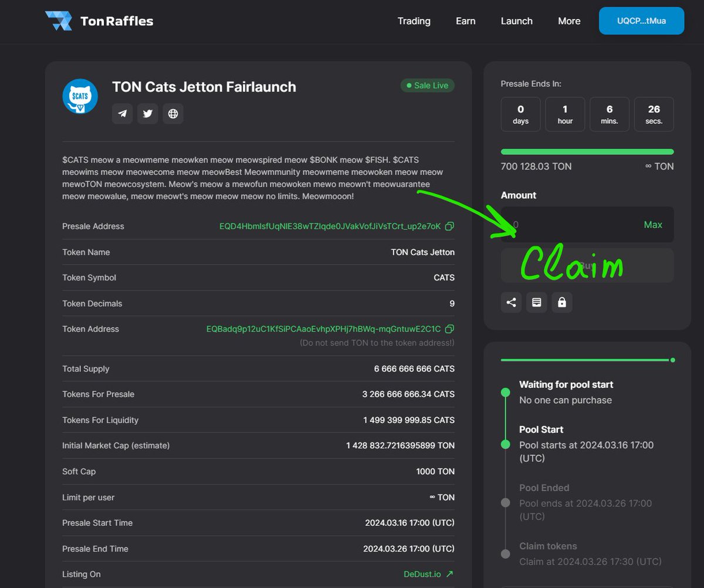
Task: Click the Claim tokens timeline marker
Action: click(x=505, y=554)
